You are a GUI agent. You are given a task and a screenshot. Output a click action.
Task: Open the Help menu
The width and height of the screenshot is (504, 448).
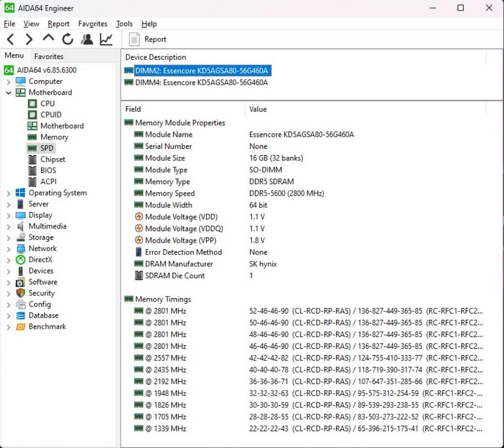click(149, 24)
